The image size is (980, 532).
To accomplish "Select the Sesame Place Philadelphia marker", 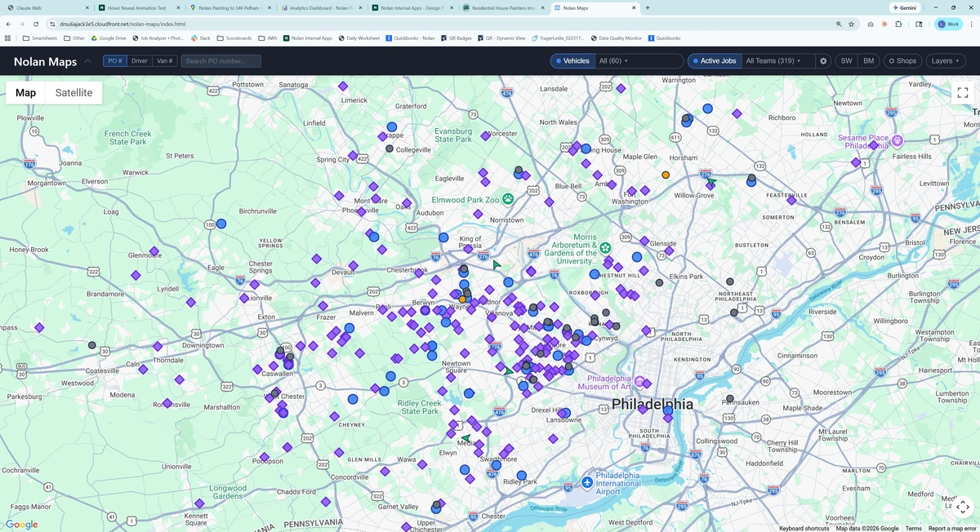I will click(x=897, y=140).
